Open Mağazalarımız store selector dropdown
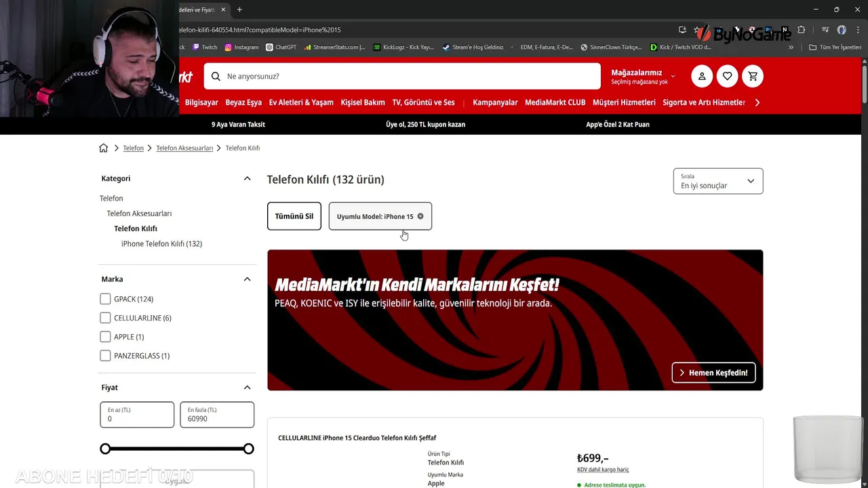Viewport: 868px width, 488px height. pyautogui.click(x=644, y=77)
